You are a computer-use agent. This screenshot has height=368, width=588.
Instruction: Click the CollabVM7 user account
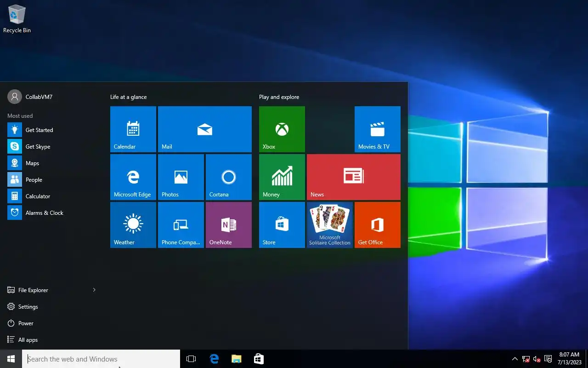[30, 97]
